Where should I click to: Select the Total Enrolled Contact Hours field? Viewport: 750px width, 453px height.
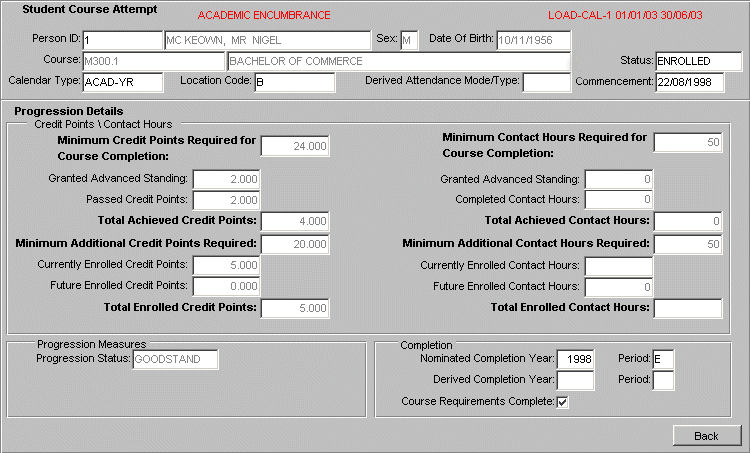coord(688,308)
